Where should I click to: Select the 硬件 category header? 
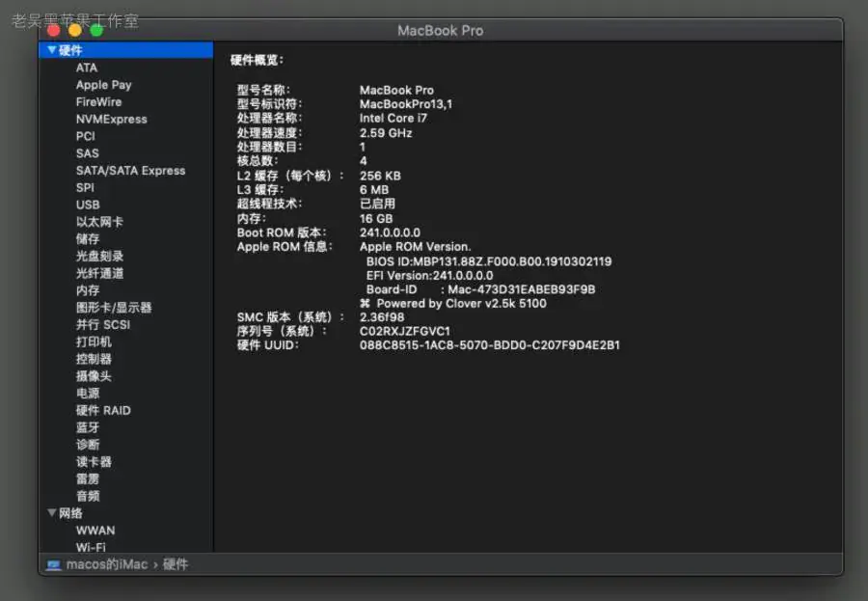tap(125, 50)
